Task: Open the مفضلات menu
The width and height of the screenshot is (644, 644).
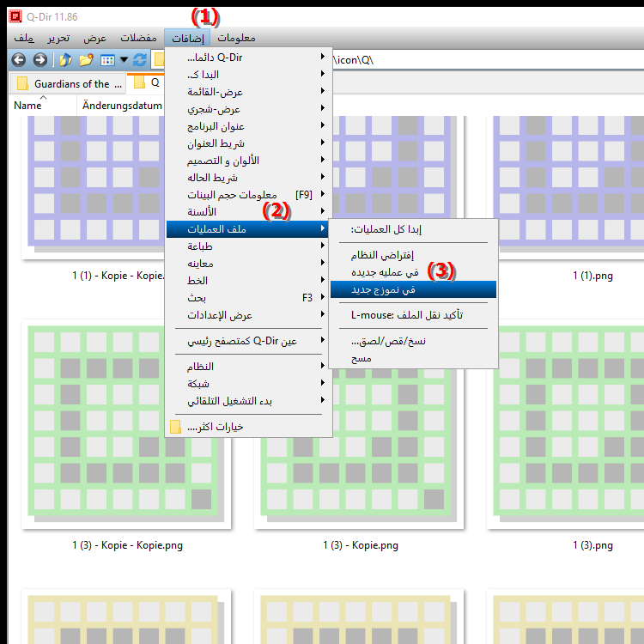Action: coord(138,38)
